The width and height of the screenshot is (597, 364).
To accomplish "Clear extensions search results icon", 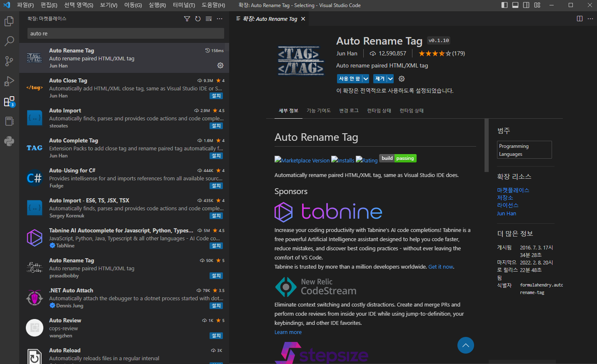I will [209, 19].
